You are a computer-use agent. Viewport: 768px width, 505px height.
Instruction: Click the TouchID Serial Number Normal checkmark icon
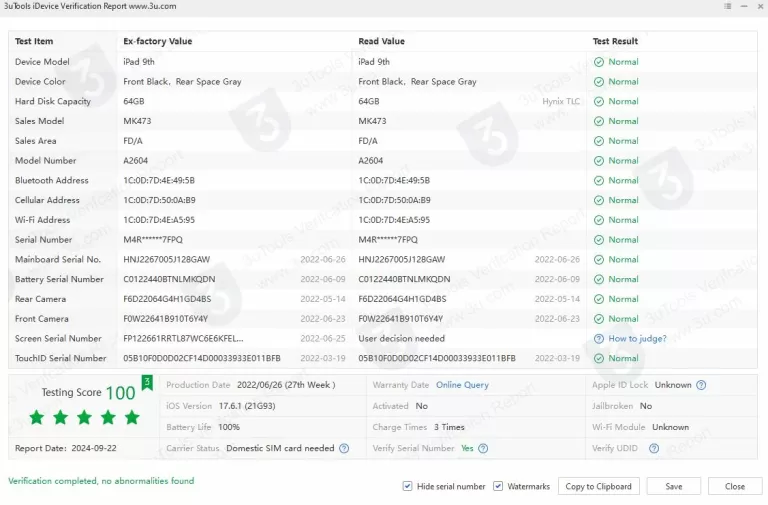pyautogui.click(x=599, y=358)
